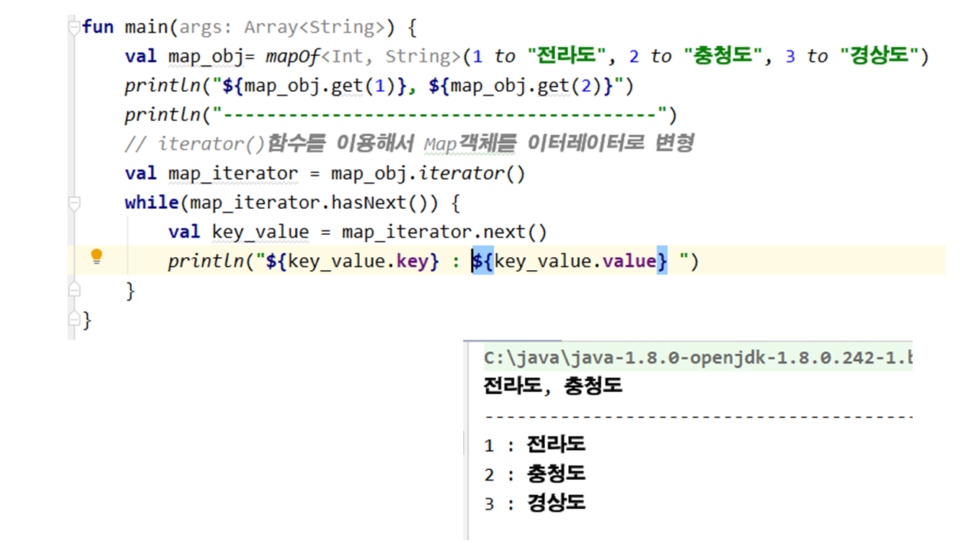
Task: Click console output line "3 : 경상도"
Action: tap(534, 504)
